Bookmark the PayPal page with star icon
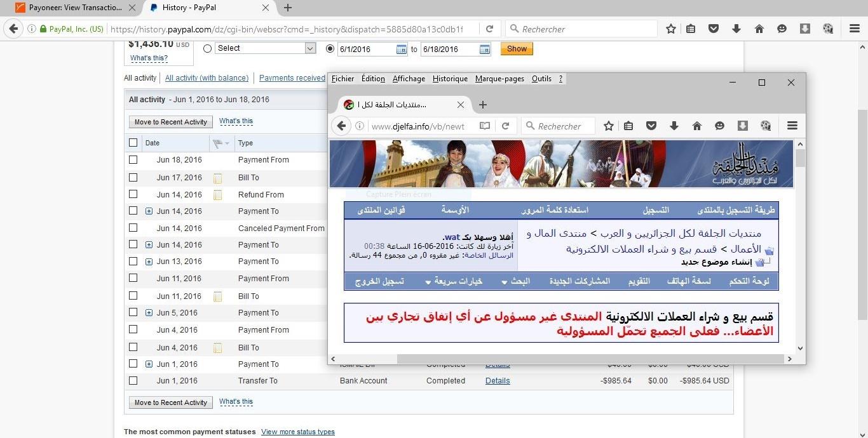 (x=671, y=29)
